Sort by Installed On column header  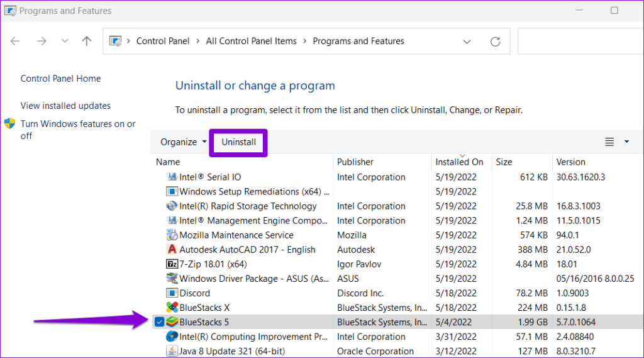(459, 162)
